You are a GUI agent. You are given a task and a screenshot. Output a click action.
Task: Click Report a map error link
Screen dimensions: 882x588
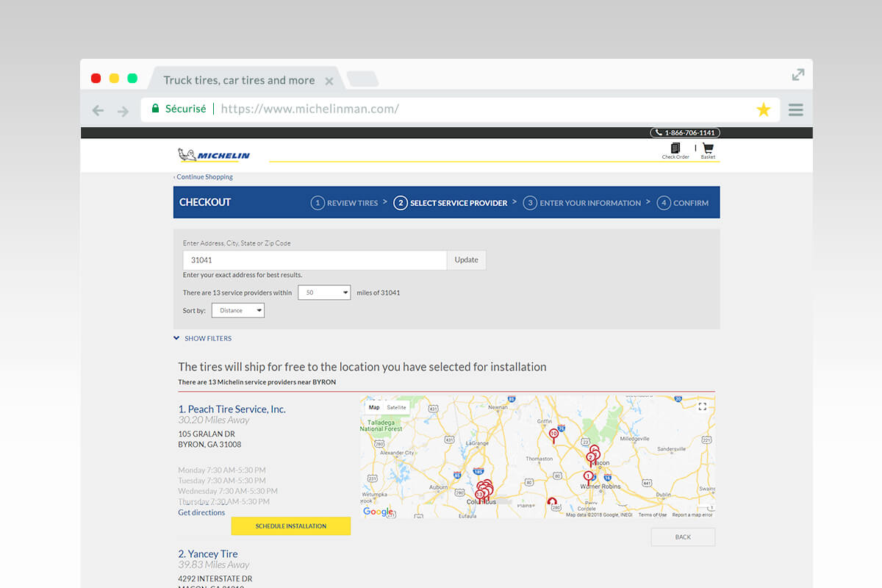692,515
